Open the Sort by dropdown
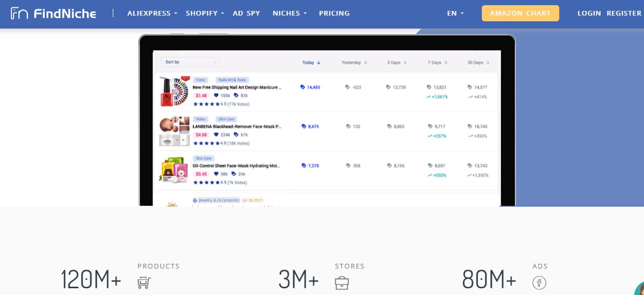644x295 pixels. [x=190, y=62]
